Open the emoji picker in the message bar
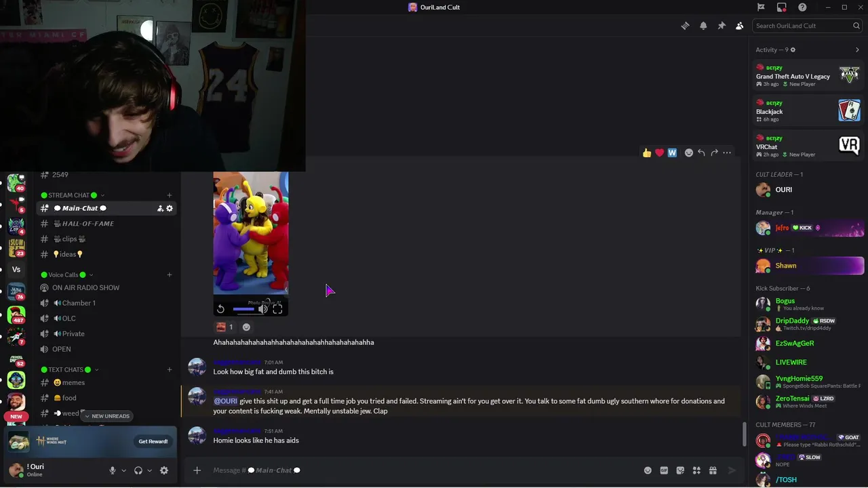 (648, 470)
